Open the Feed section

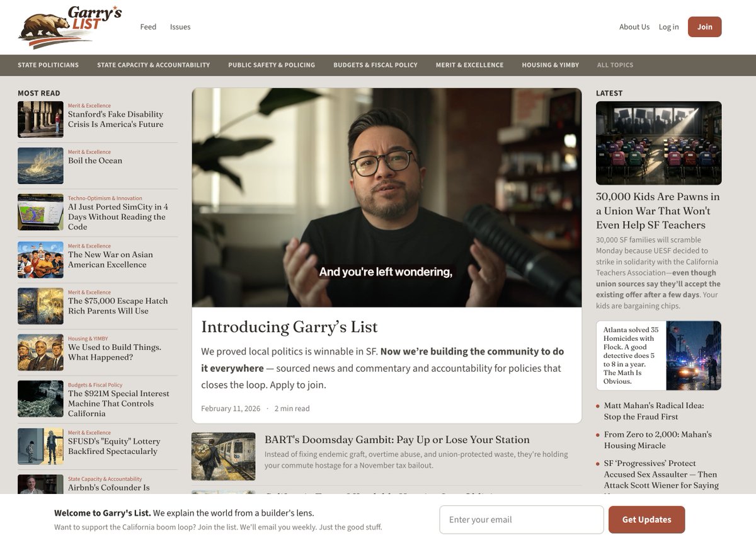pos(147,26)
